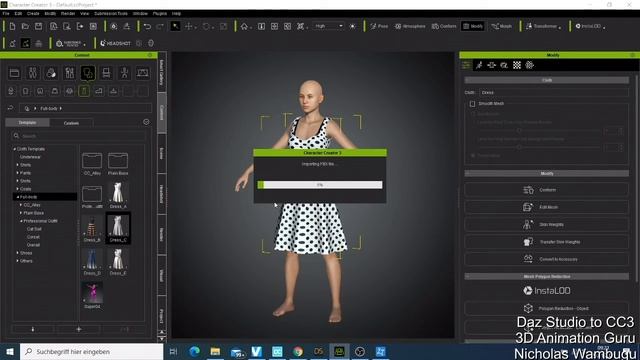Select the Corset tree item
The width and height of the screenshot is (640, 360).
(33, 237)
